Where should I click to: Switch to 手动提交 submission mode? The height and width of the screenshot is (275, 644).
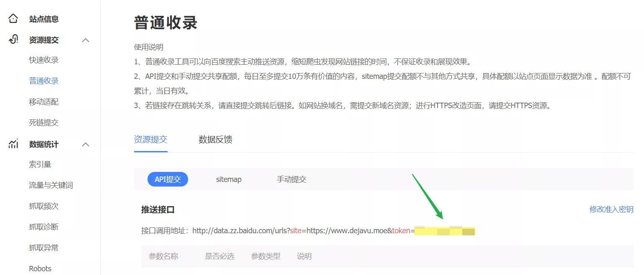tap(291, 179)
